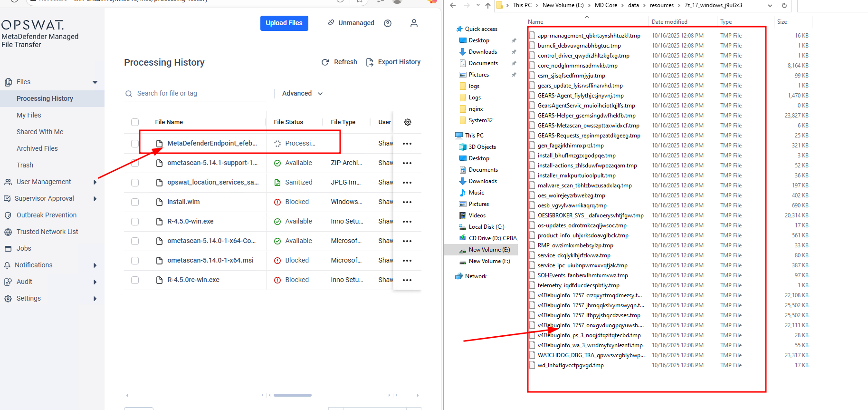Screen dimensions: 868x410
Task: Open three-dot menu for install.wim row
Action: point(407,202)
